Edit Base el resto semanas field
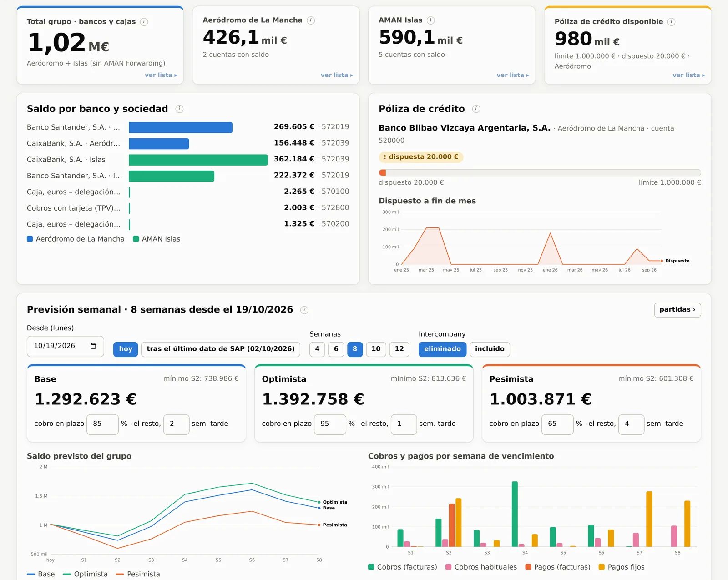This screenshot has width=728, height=580. click(176, 424)
